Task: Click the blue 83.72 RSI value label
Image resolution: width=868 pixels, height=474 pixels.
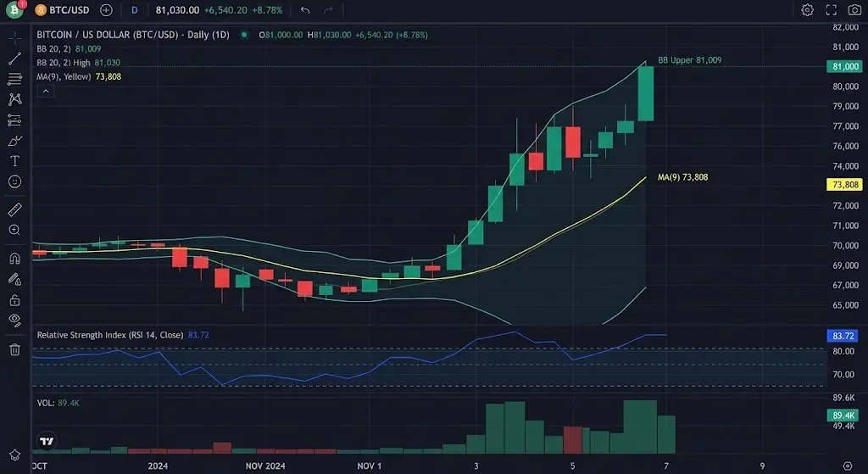Action: pos(843,336)
